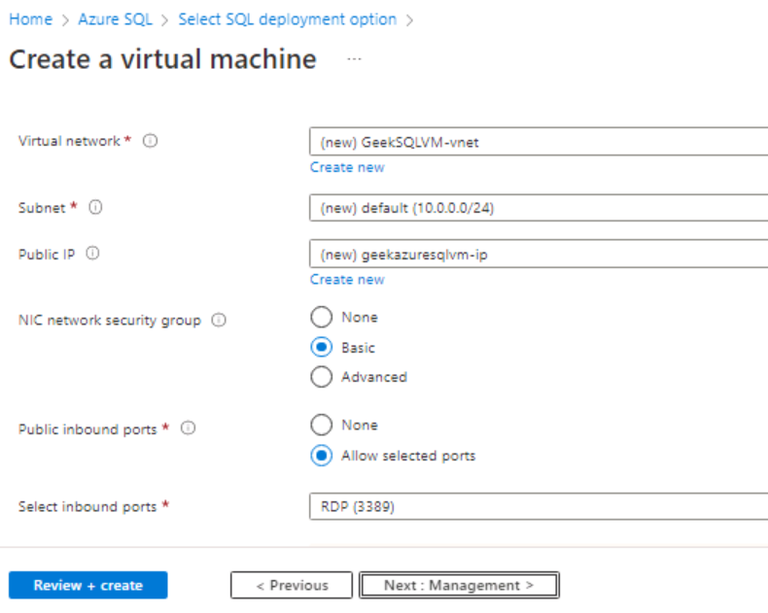The height and width of the screenshot is (613, 768).
Task: Choose Advanced network security group option
Action: click(321, 377)
